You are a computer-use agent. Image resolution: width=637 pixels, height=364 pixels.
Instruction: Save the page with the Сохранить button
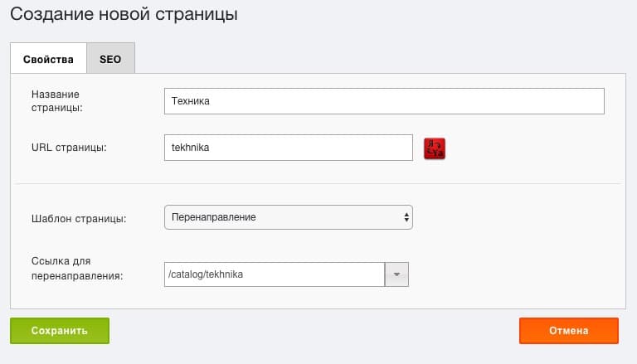60,331
